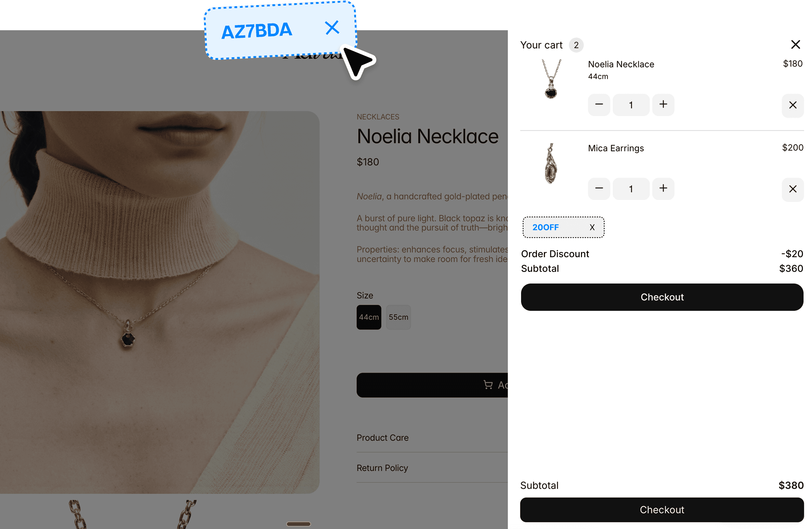The image size is (812, 529).
Task: Click the Noelia Necklace quantity field
Action: pos(631,104)
